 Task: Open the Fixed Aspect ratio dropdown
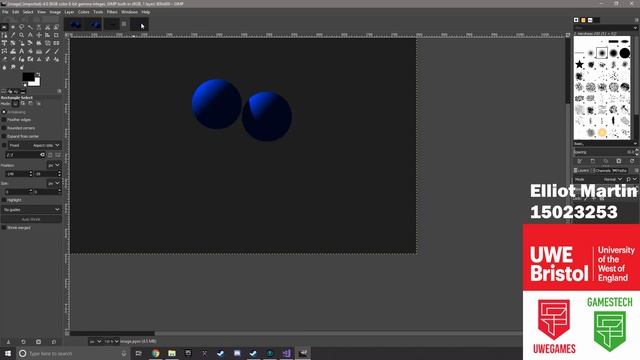(35, 145)
